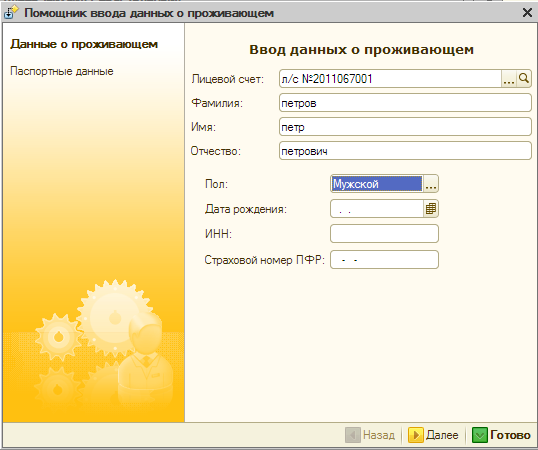The image size is (538, 450).
Task: Open the calendar icon for Дата рождения
Action: 431,209
